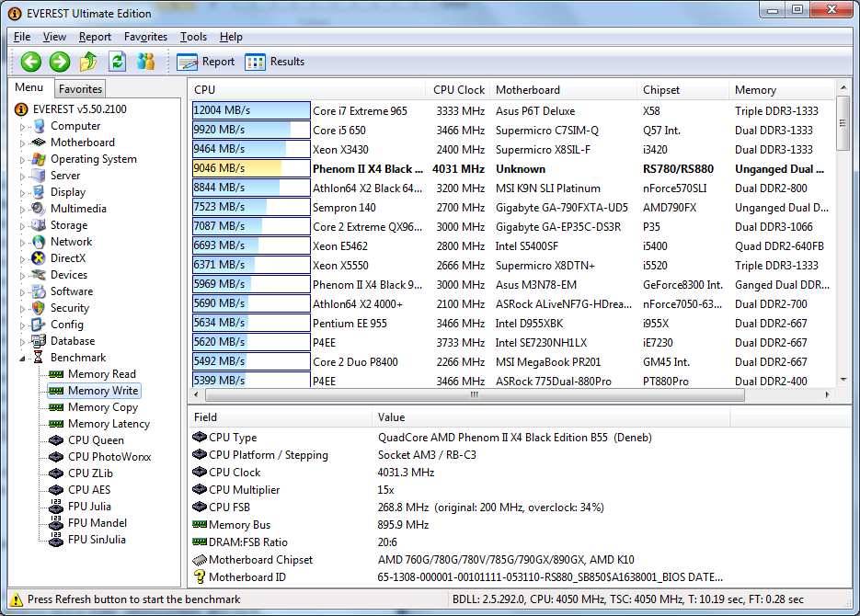
Task: Select the Display tree icon
Action: point(39,192)
